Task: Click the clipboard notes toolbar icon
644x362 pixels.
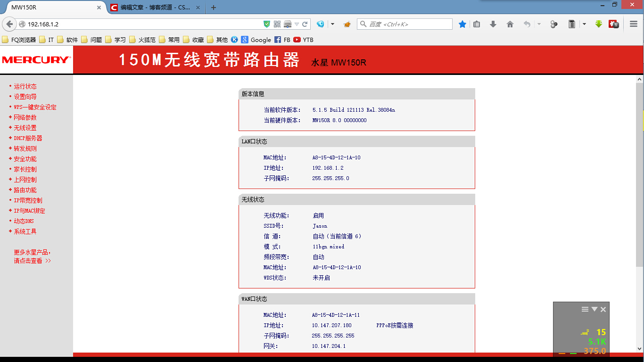Action: [572, 24]
